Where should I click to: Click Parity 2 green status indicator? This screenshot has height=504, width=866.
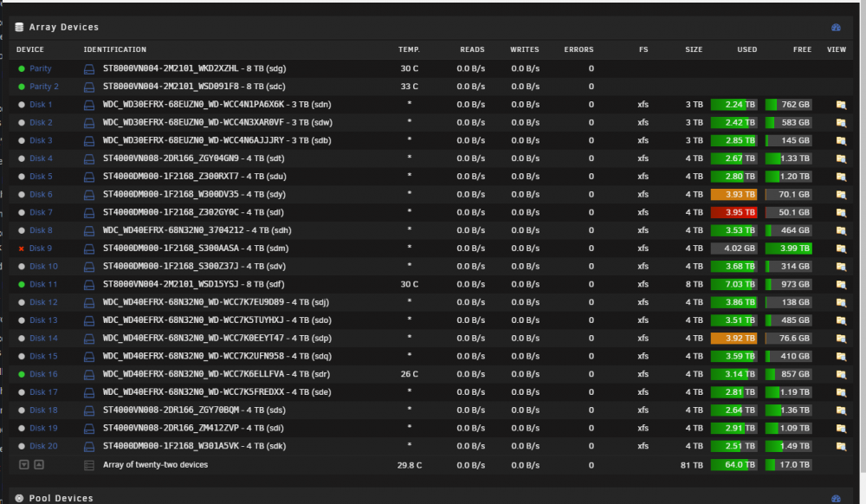[x=22, y=87]
